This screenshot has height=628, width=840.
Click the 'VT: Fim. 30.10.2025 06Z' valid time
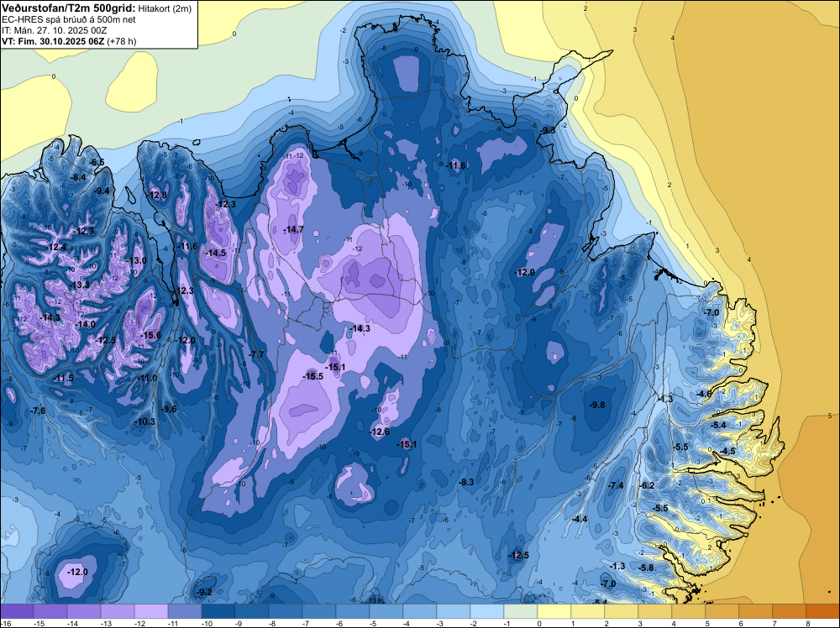coord(53,41)
